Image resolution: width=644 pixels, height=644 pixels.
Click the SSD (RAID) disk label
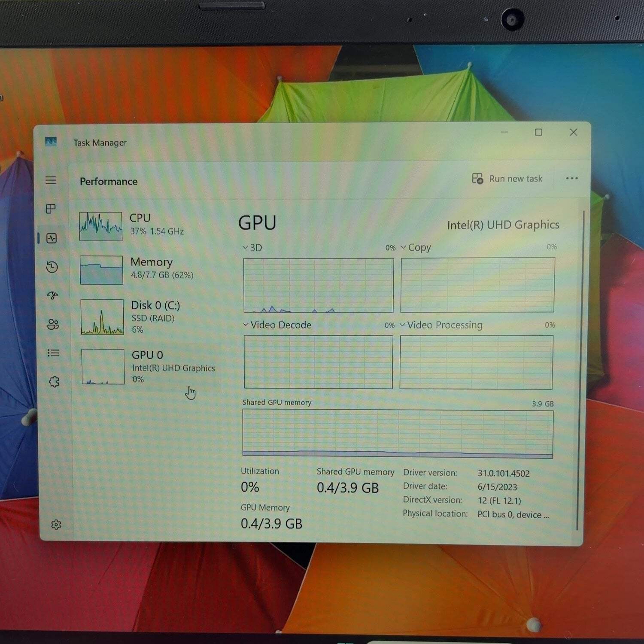tap(153, 318)
